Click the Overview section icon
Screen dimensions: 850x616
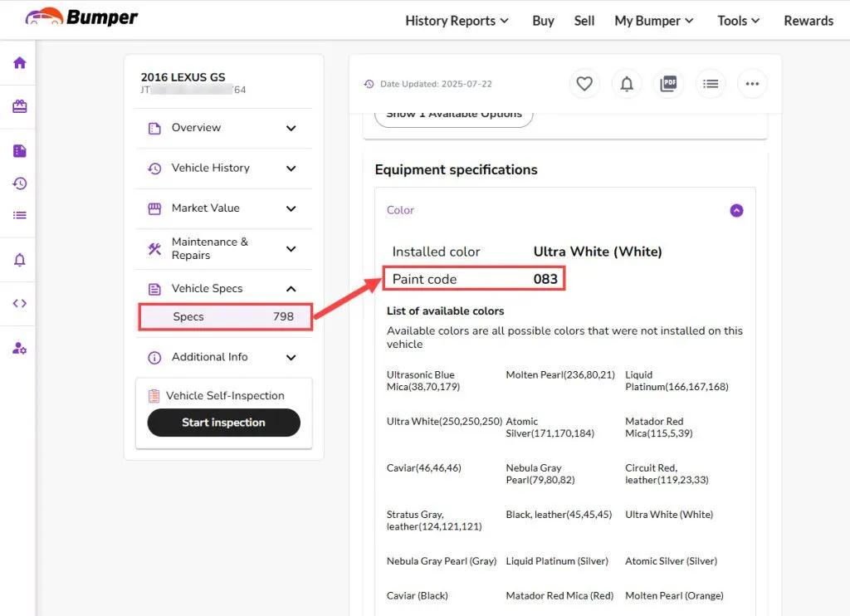point(154,129)
